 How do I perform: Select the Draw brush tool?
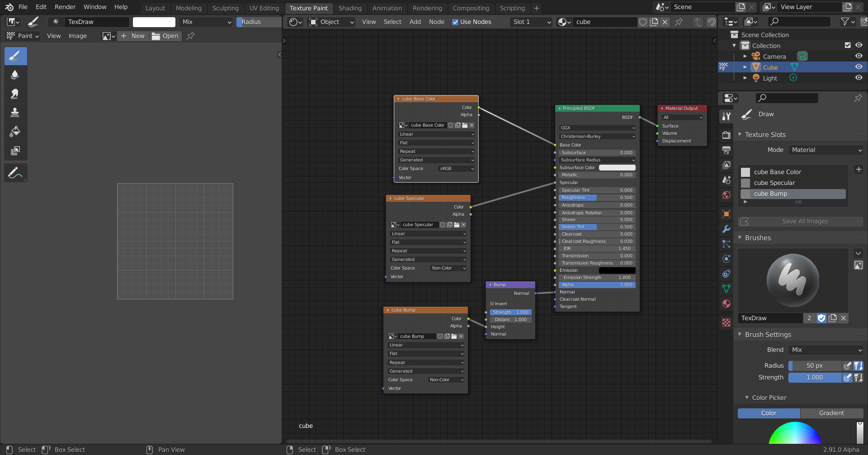[16, 56]
